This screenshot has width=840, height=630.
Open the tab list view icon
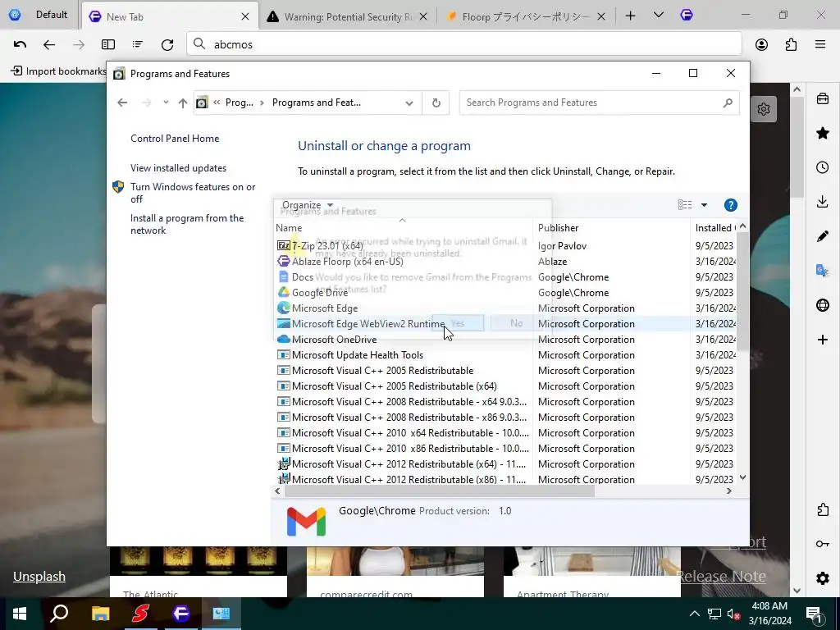click(x=138, y=44)
